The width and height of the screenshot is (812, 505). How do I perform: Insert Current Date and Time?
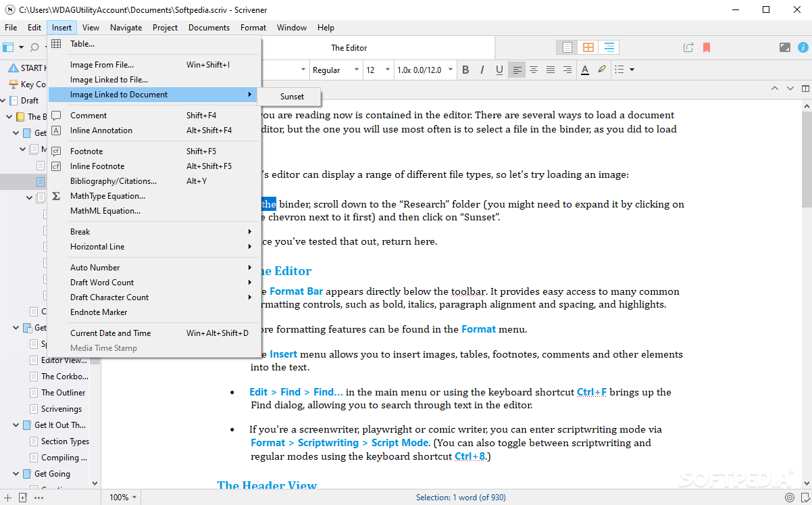click(155, 333)
